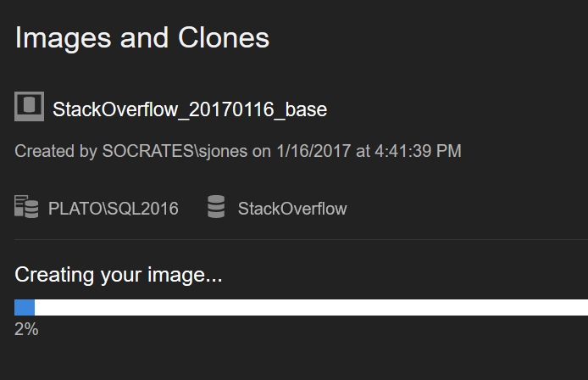Click the image icon beside StackOverflow_20170116_base
Screen dimensions: 588x380
click(x=29, y=107)
